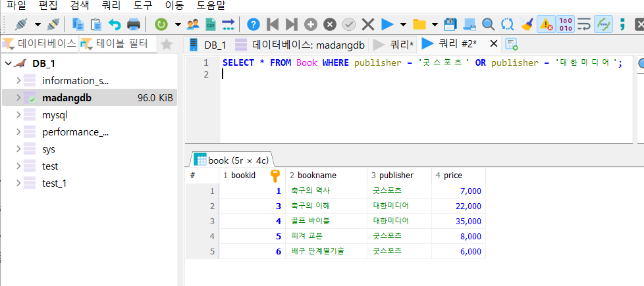
Task: Collapse the DB_1 tree node
Action: (x=8, y=64)
